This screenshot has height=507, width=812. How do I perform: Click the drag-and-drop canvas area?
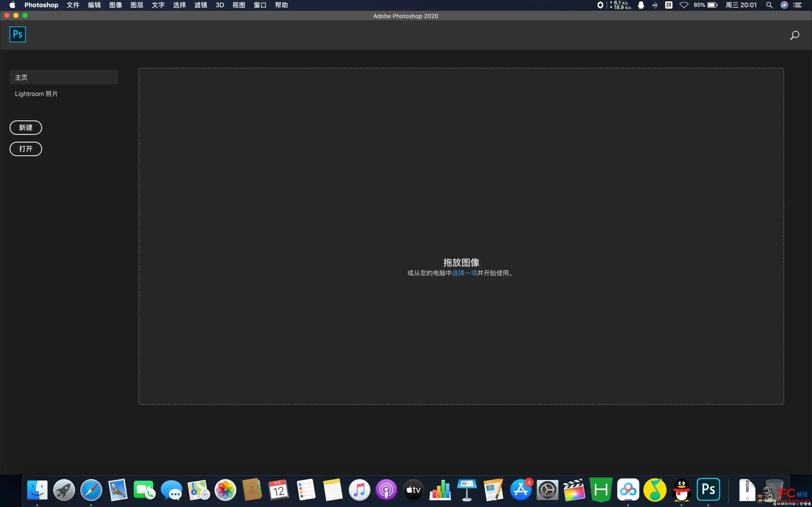[x=461, y=236]
